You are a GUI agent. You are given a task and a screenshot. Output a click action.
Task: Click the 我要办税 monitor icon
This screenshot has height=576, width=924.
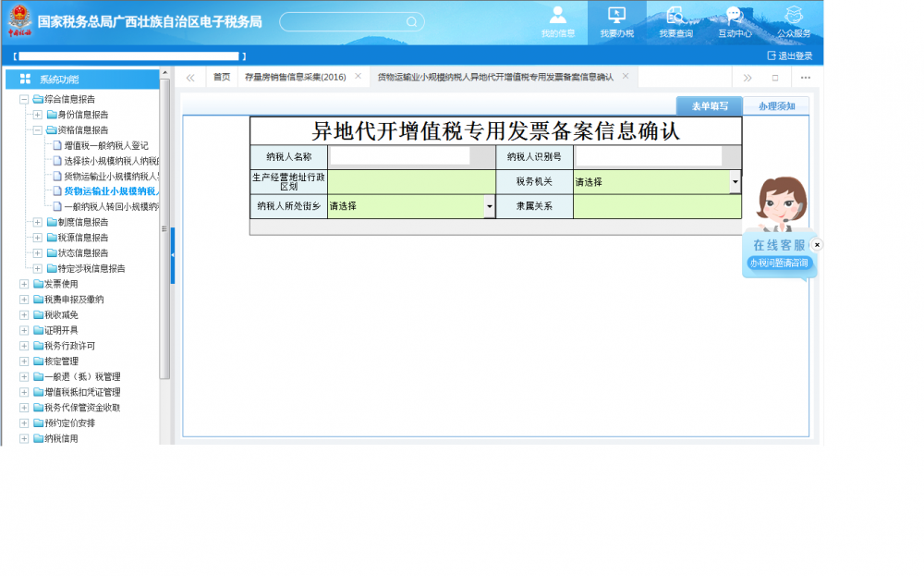tap(616, 16)
